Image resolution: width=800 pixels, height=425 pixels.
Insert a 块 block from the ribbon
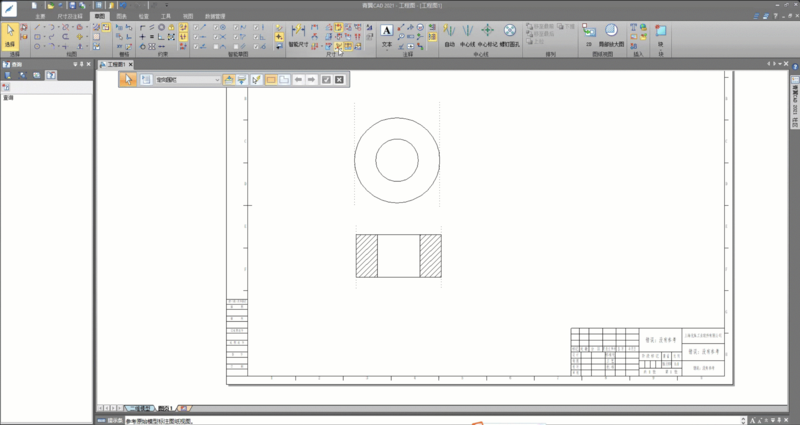[x=663, y=34]
